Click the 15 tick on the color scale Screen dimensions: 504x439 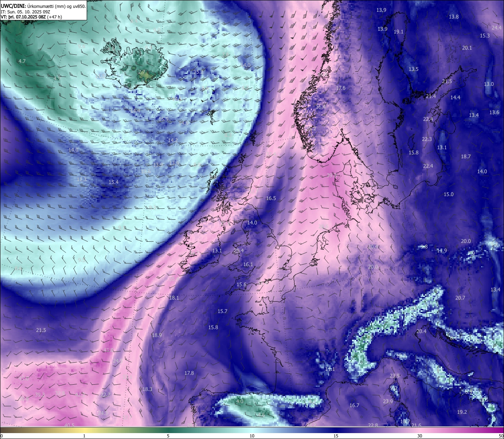tap(336, 436)
